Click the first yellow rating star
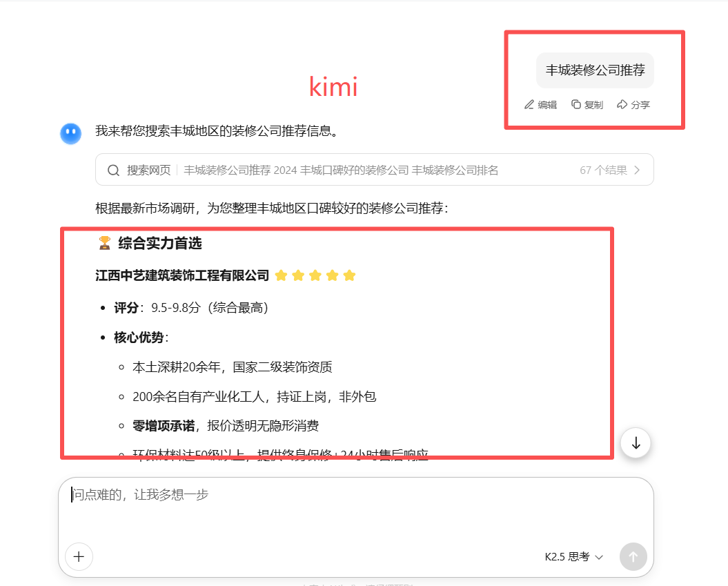The height and width of the screenshot is (586, 728). (x=281, y=276)
